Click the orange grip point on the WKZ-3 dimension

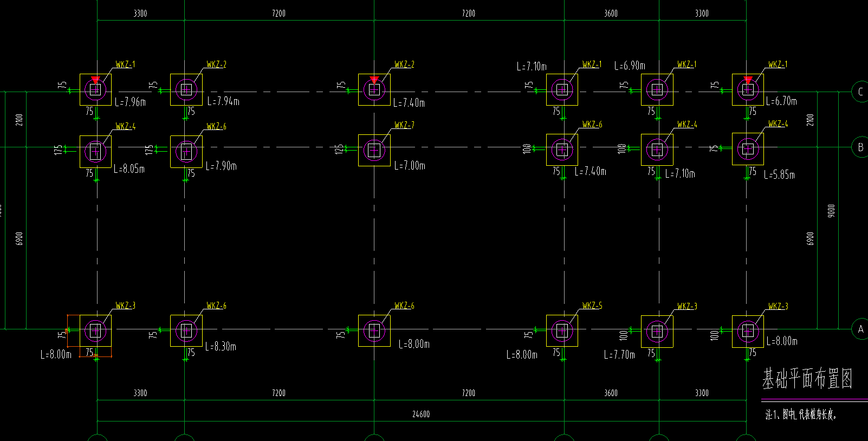(x=67, y=330)
